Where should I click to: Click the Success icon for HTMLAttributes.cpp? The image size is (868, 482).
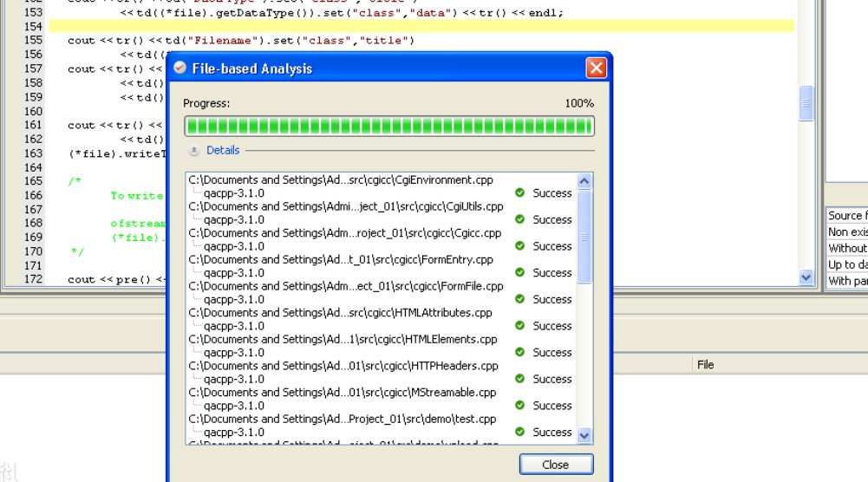520,326
